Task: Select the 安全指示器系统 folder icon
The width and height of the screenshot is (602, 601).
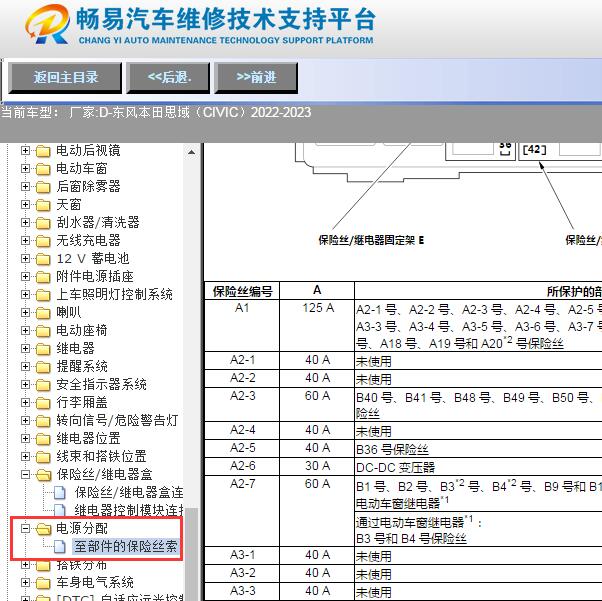Action: [43, 385]
